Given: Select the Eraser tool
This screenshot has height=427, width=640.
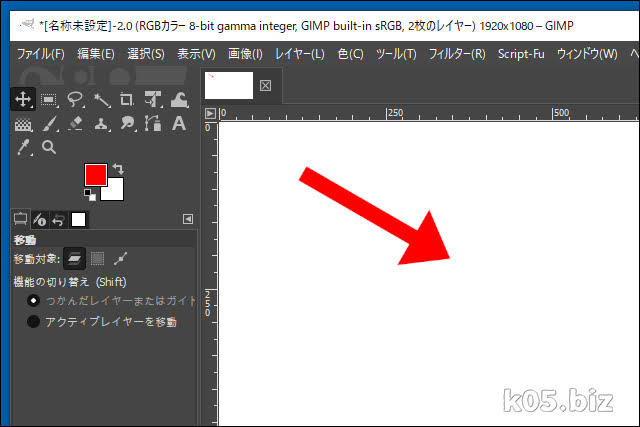Looking at the screenshot, I should [x=75, y=124].
